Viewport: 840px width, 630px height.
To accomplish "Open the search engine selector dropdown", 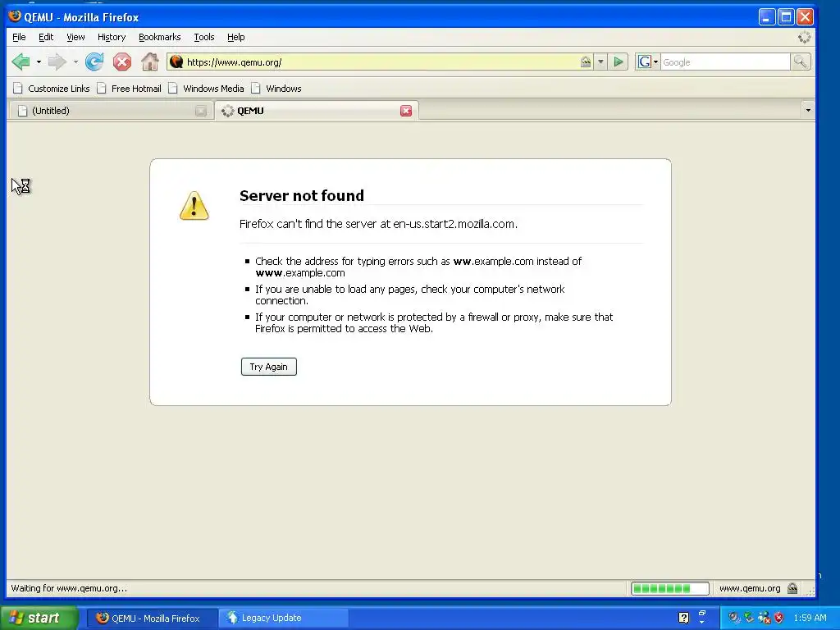I will pos(647,62).
